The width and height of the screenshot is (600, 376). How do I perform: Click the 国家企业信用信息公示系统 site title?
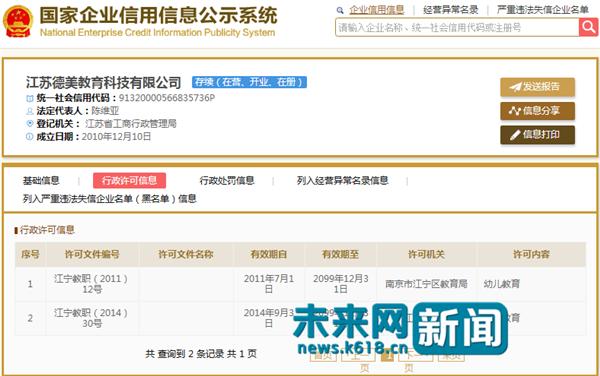tap(158, 15)
